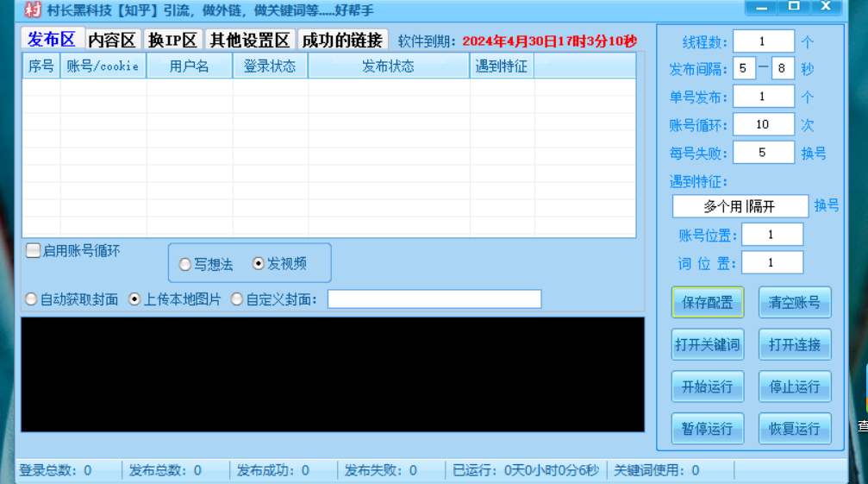
Task: Click the 遇到特征 column header
Action: (x=502, y=66)
